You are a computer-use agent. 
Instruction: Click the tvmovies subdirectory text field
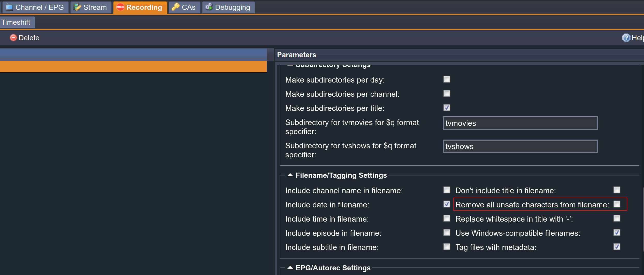pos(520,123)
